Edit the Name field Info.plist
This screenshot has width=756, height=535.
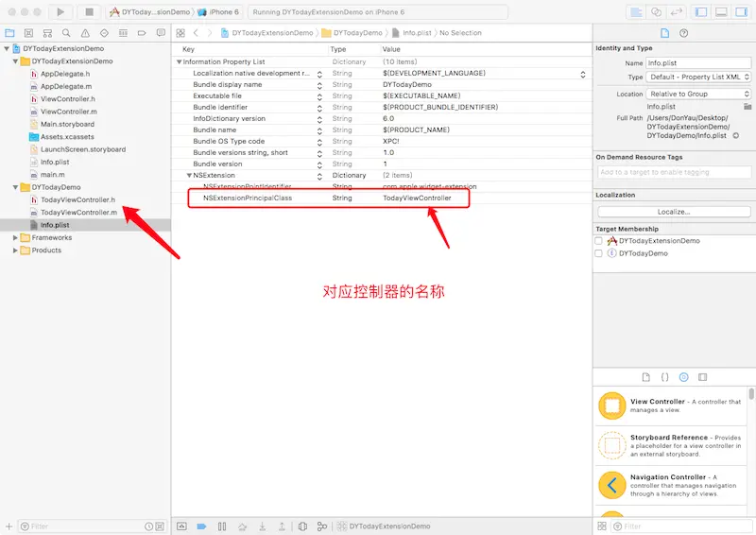point(698,62)
